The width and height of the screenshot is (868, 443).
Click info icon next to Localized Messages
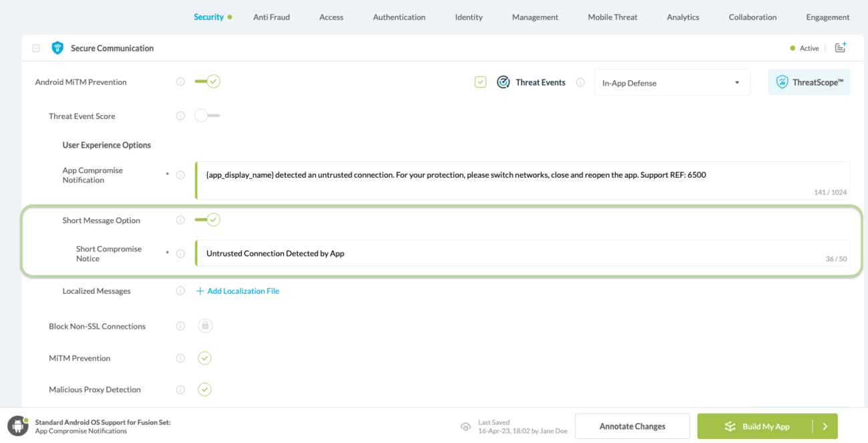(x=180, y=291)
